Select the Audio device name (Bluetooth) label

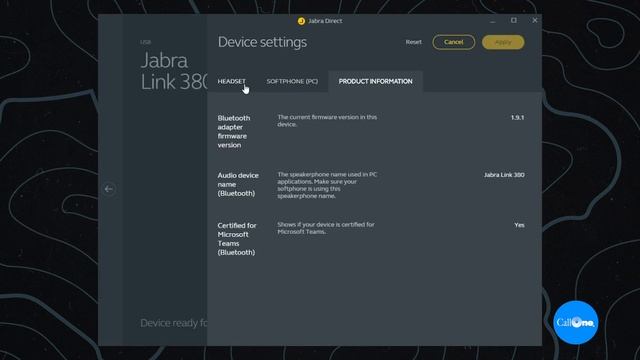click(x=238, y=184)
